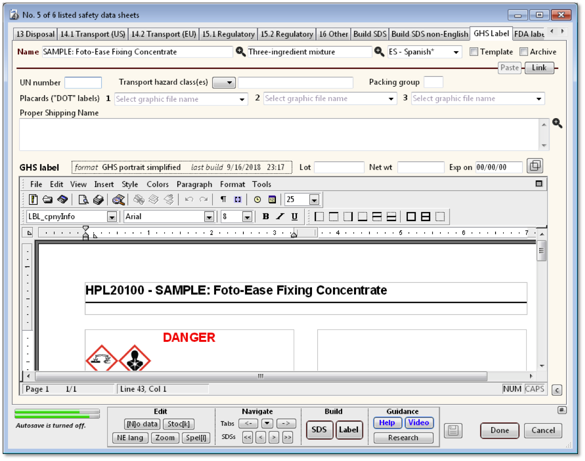Apply bold formatting
The width and height of the screenshot is (585, 461).
point(266,216)
